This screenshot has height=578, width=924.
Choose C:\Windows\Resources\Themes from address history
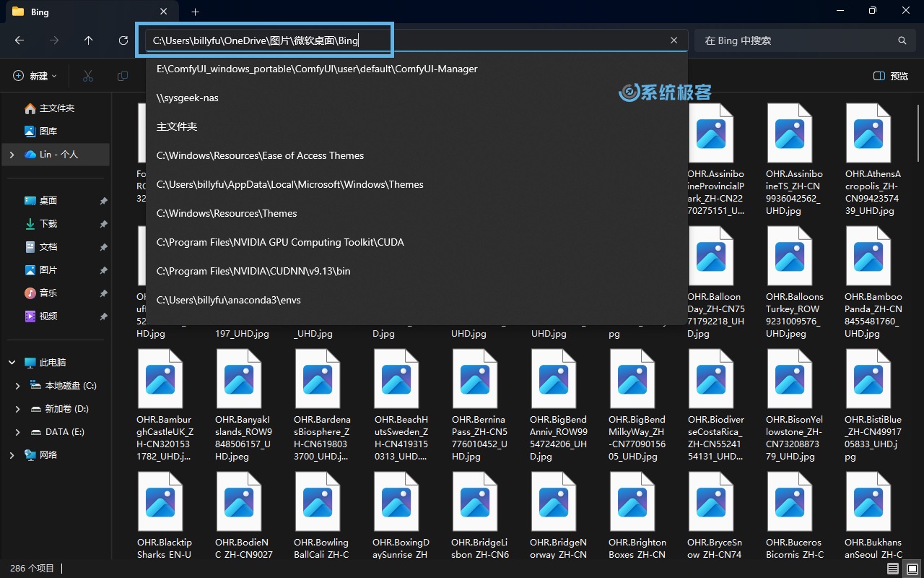[x=227, y=213]
